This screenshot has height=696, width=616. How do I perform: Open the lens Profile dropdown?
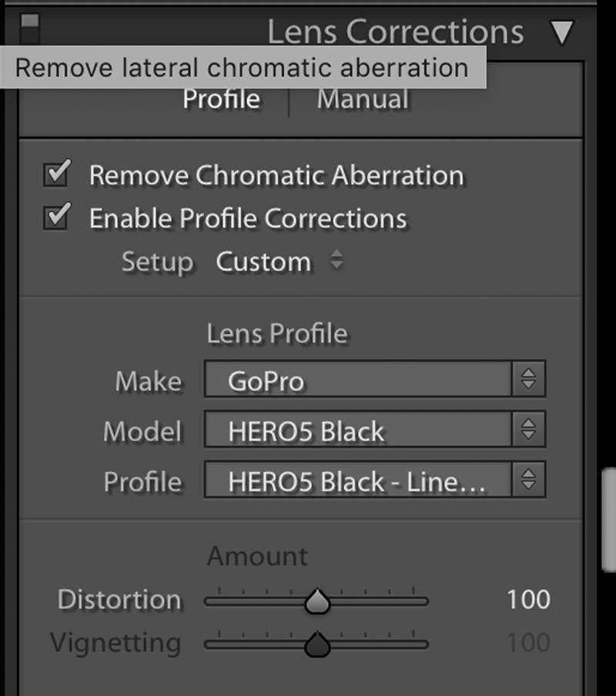(x=358, y=481)
